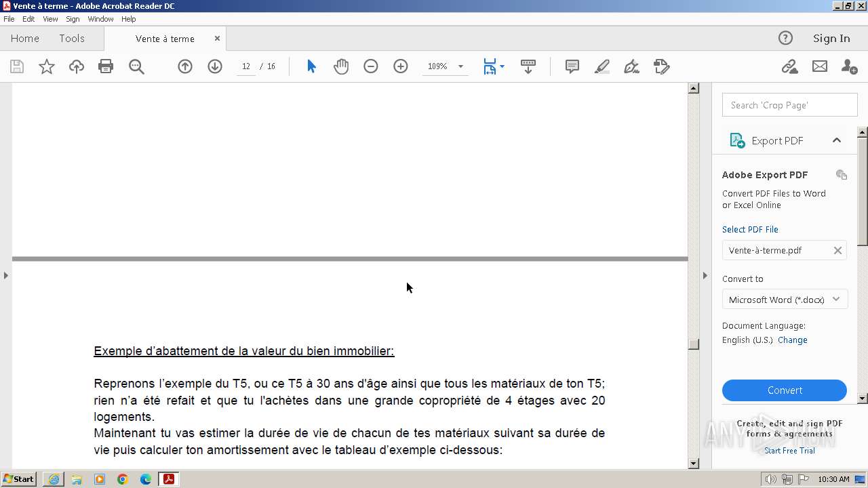
Task: Go to previous page arrow
Action: point(185,66)
